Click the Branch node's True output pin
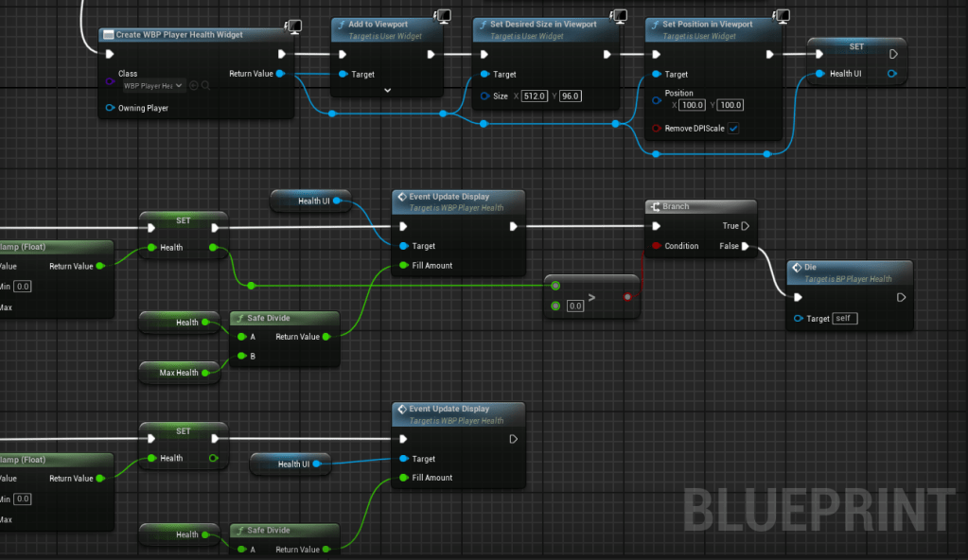 click(746, 226)
